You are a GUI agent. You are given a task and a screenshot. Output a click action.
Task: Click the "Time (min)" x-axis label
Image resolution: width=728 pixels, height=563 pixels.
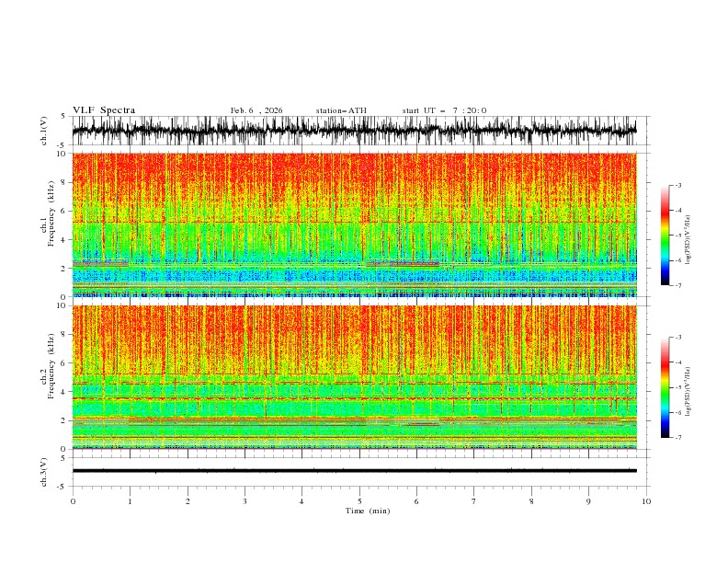click(x=368, y=511)
